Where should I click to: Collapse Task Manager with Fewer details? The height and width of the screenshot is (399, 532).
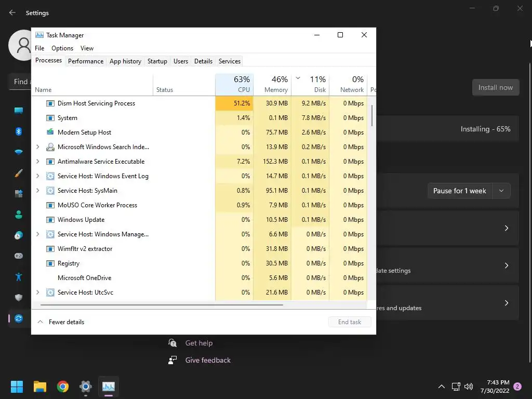point(61,322)
